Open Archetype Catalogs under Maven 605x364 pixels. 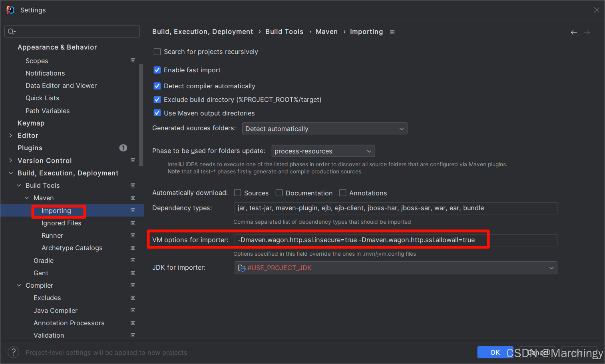(x=72, y=248)
